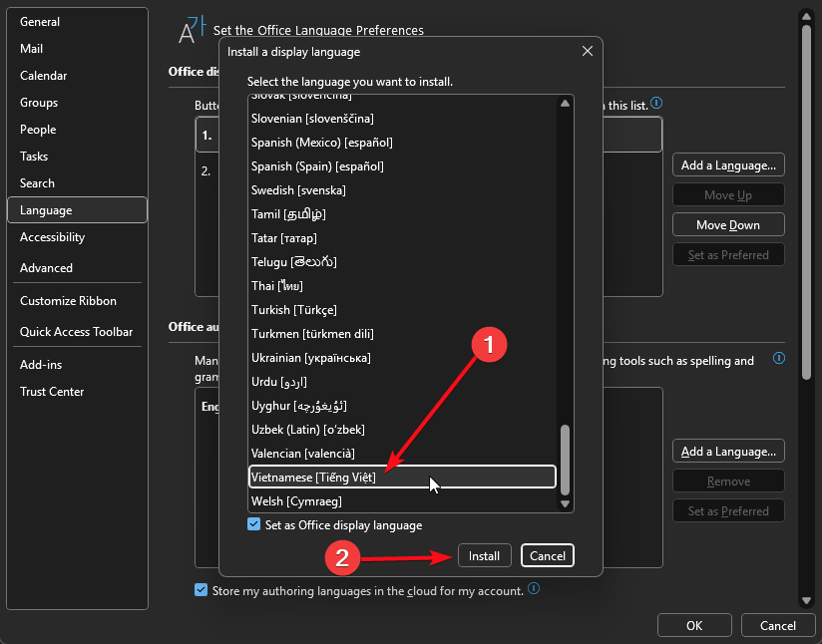This screenshot has width=822, height=644.
Task: Open the People options category
Action: [78, 130]
